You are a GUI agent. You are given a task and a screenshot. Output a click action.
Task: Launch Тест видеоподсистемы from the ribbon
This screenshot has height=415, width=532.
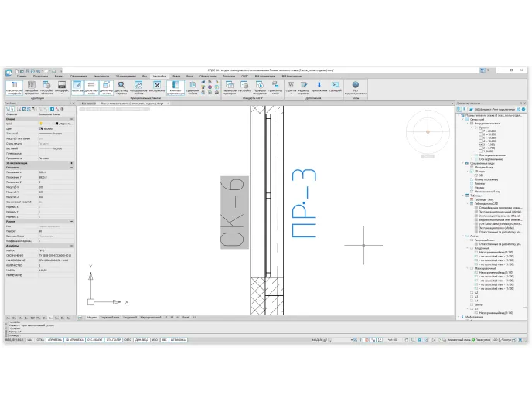click(356, 87)
